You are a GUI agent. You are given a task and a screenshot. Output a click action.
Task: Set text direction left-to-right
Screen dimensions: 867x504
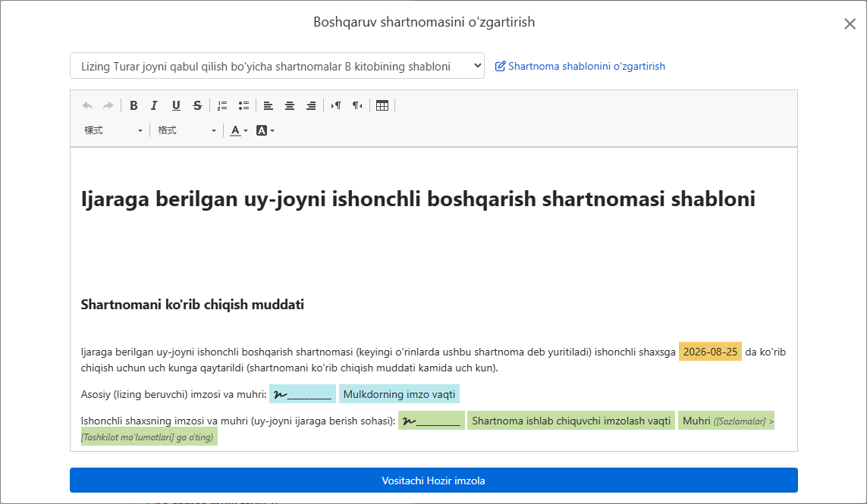pos(335,105)
